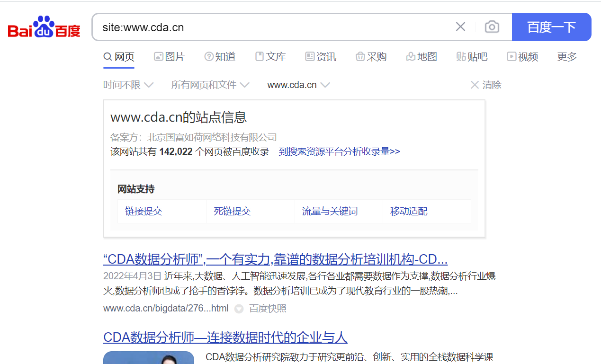The image size is (601, 364).
Task: Click the 死链提交 link
Action: tap(232, 211)
